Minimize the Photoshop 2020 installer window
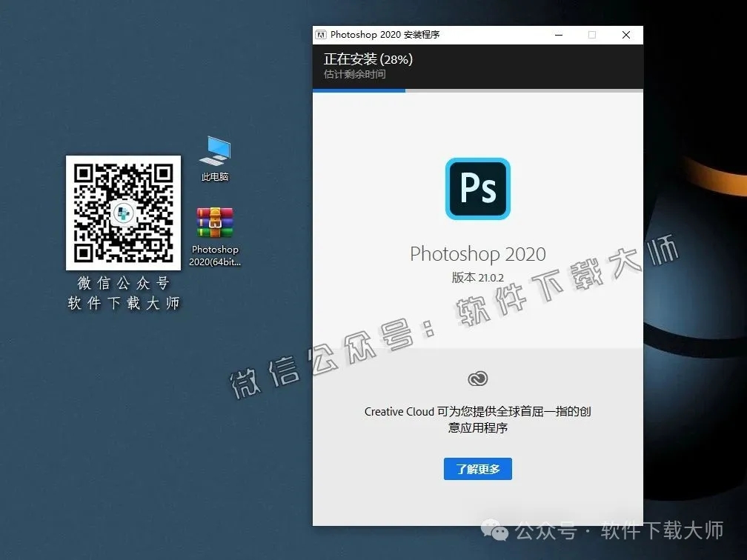The image size is (747, 560). click(x=558, y=35)
